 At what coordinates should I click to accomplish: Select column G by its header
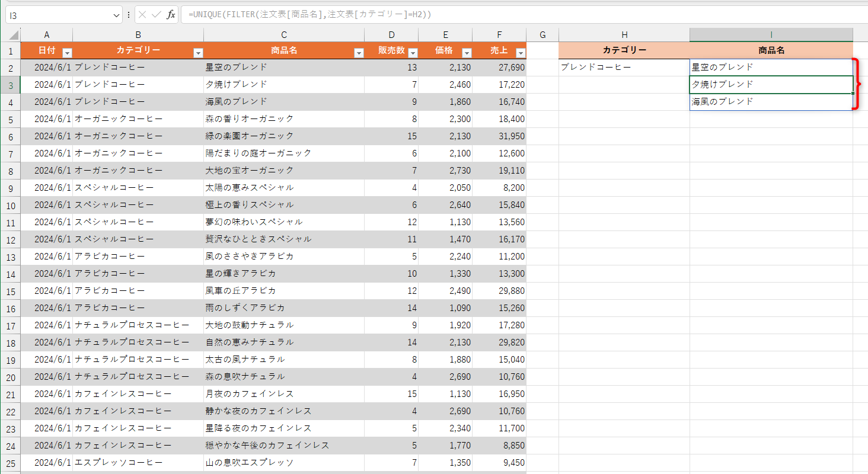pos(542,35)
